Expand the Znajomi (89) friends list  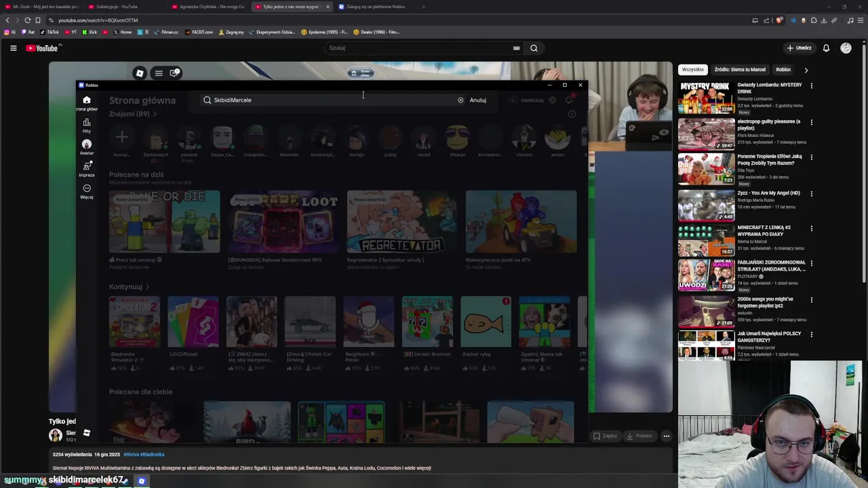click(132, 114)
